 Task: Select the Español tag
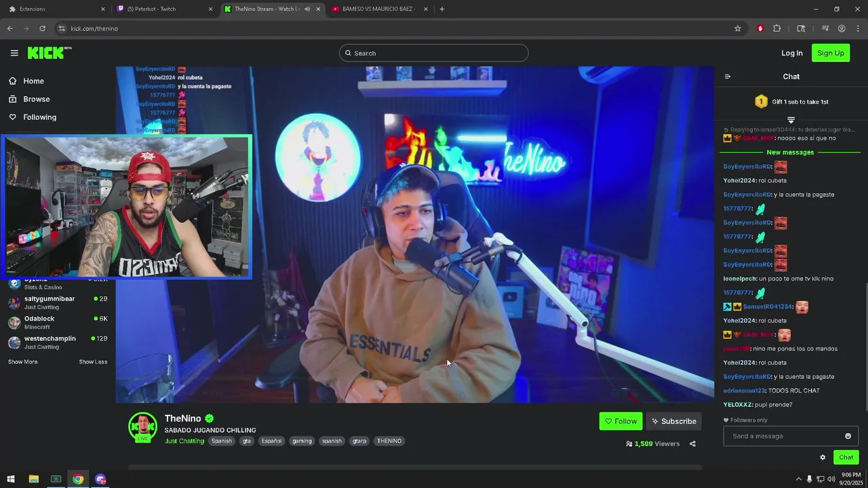coord(271,441)
